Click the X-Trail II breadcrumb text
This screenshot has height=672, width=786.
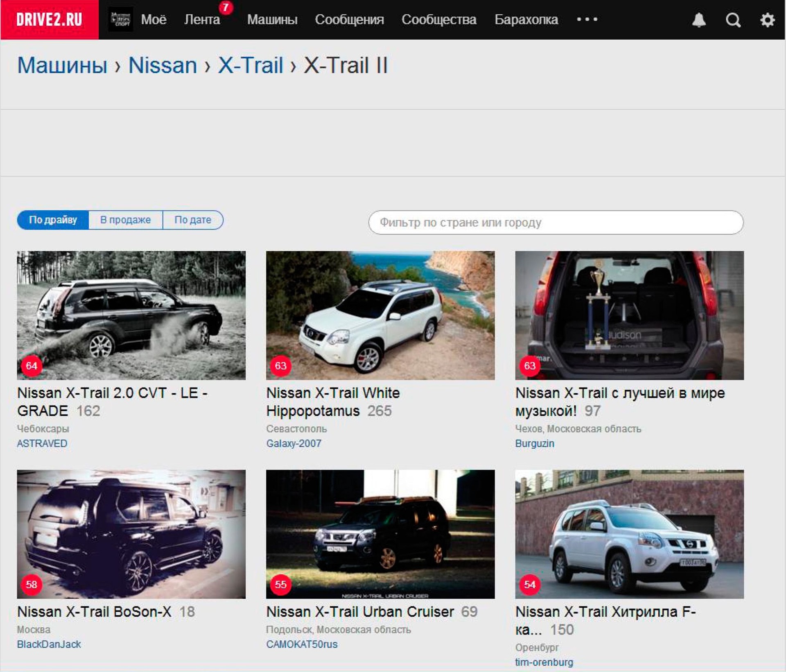point(346,65)
